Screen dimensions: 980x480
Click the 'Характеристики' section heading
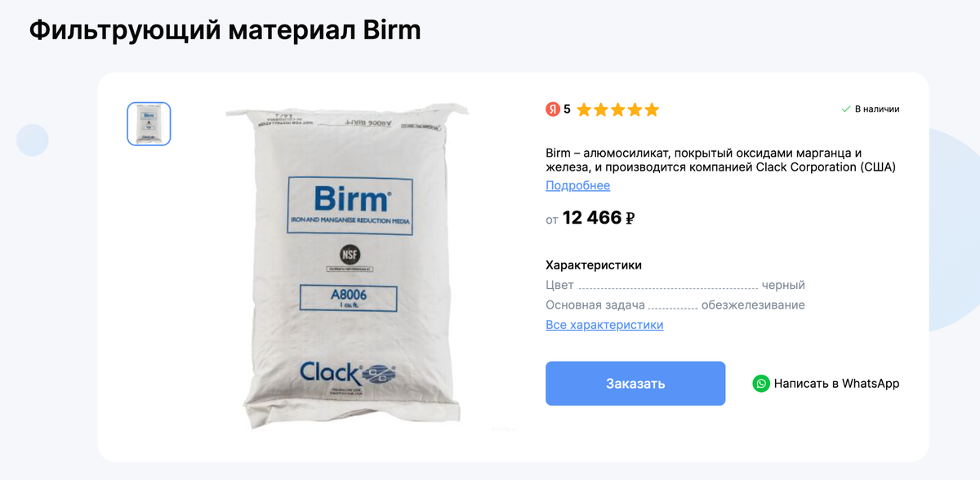pyautogui.click(x=594, y=264)
